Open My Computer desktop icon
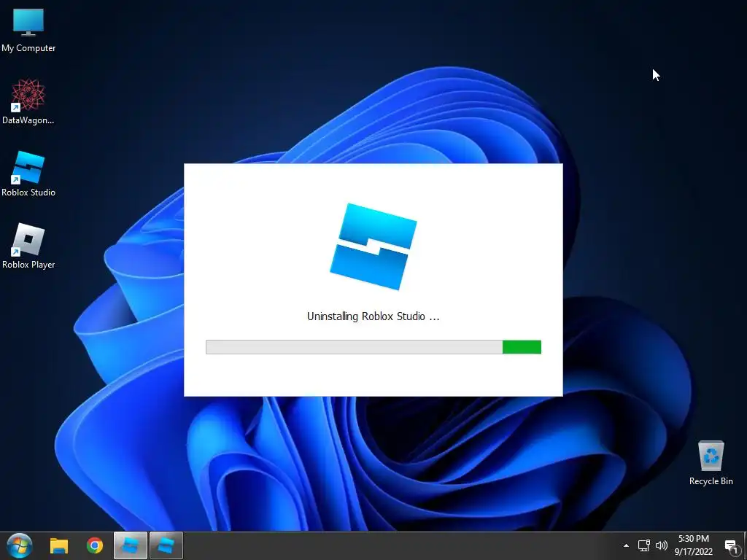Screen dimensions: 747x560 tap(28, 30)
